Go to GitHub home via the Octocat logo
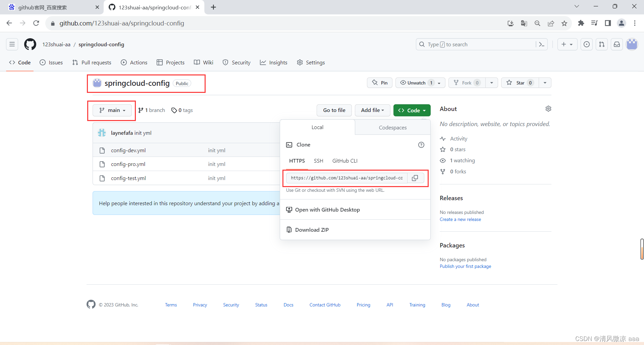 30,44
